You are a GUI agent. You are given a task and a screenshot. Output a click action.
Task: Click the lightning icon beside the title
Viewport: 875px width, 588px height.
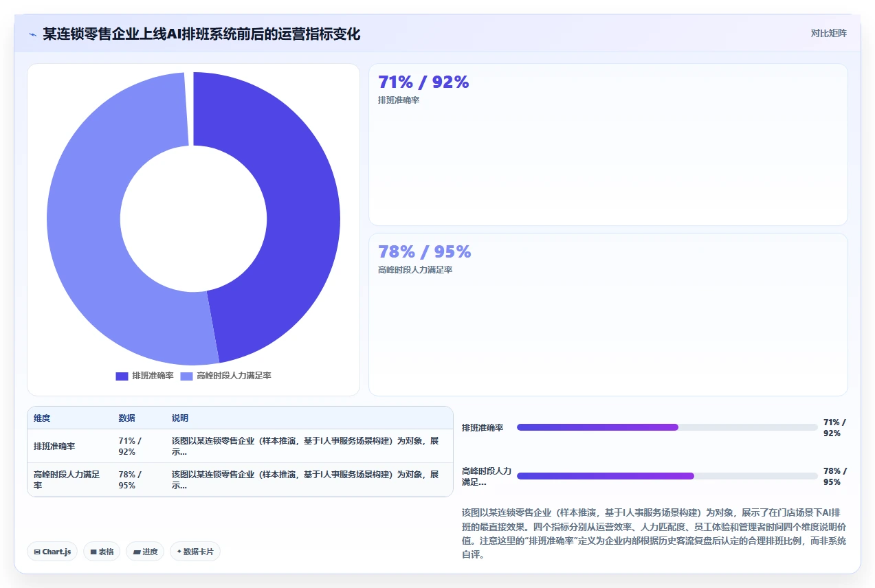tap(32, 34)
